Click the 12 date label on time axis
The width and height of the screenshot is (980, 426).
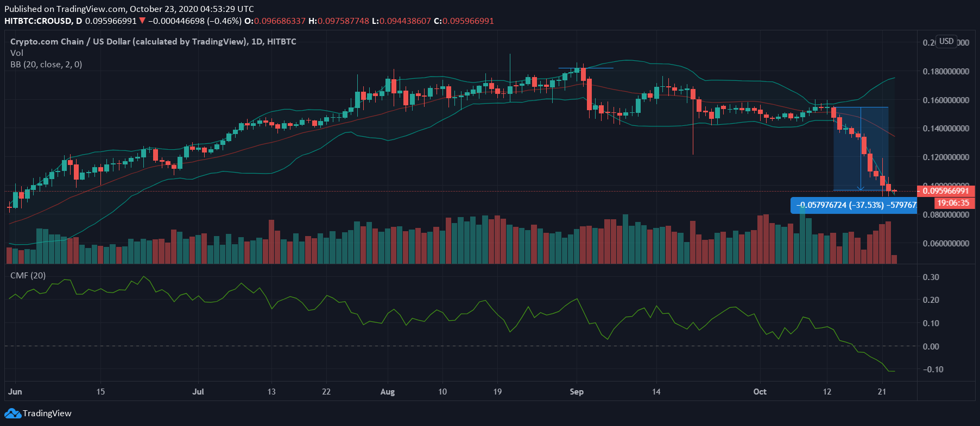827,392
